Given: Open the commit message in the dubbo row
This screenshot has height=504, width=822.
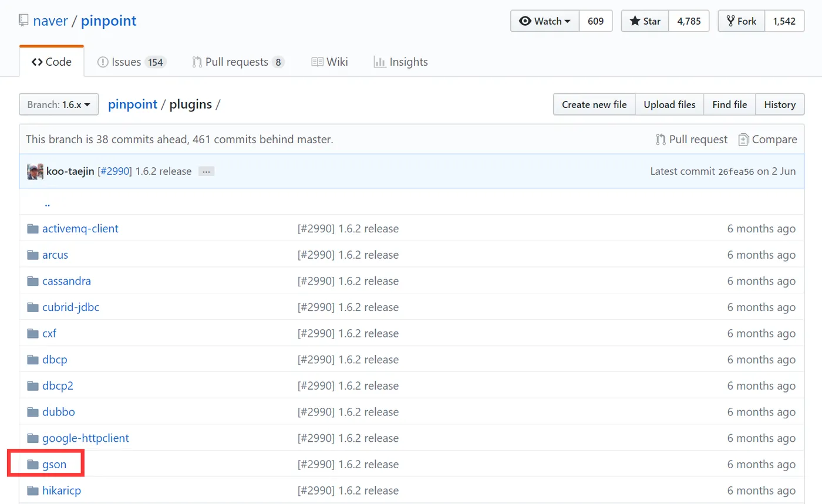Looking at the screenshot, I should [348, 412].
